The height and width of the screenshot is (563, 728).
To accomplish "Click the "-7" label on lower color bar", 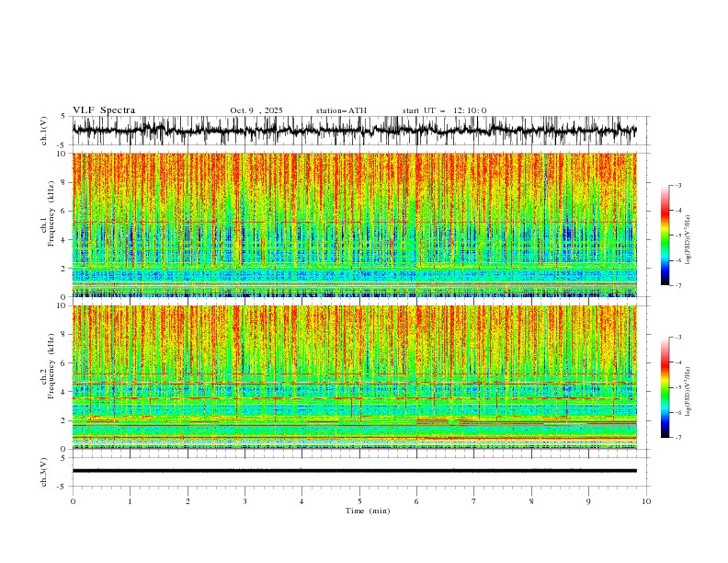I will (677, 437).
